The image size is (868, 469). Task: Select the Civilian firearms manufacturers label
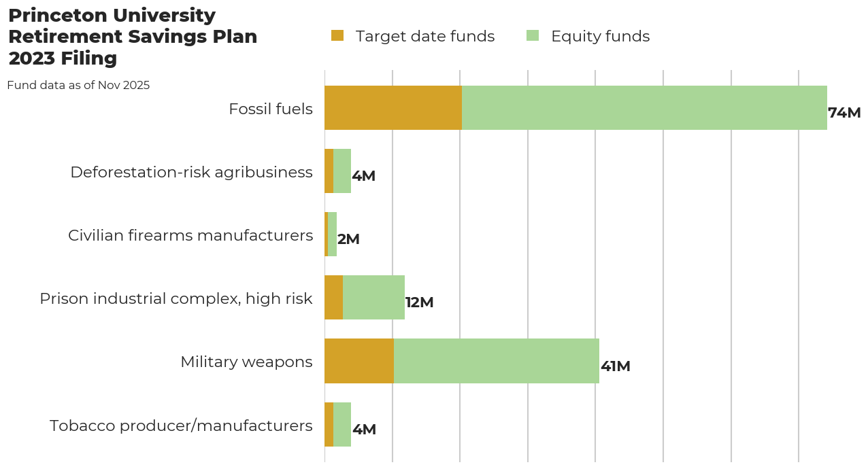coord(190,235)
